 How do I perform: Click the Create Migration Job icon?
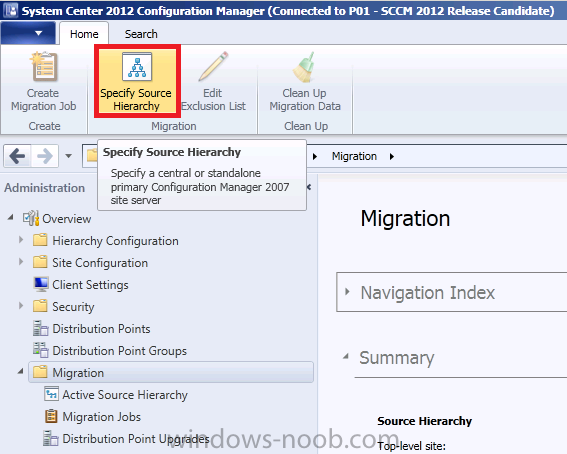pyautogui.click(x=44, y=67)
